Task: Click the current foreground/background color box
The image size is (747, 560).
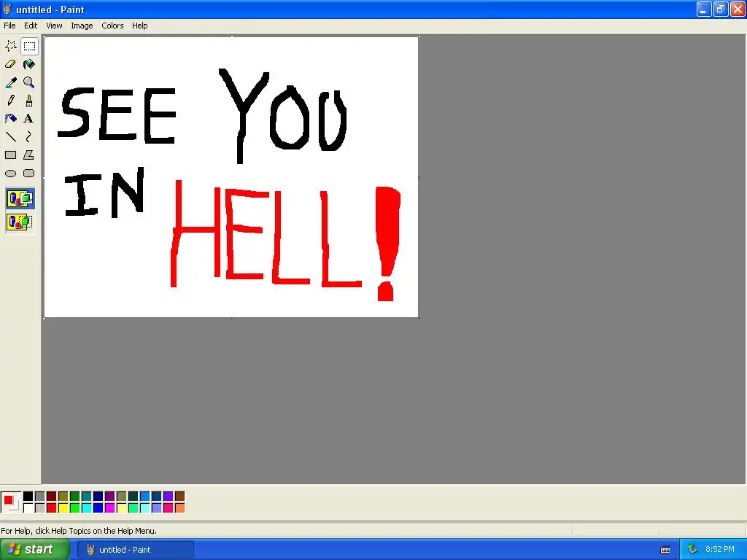Action: [10, 502]
